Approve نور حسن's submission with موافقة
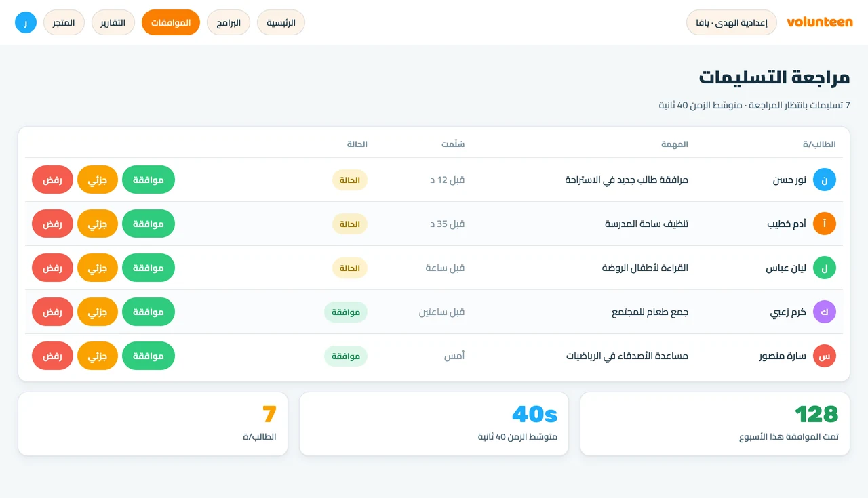 (x=149, y=180)
